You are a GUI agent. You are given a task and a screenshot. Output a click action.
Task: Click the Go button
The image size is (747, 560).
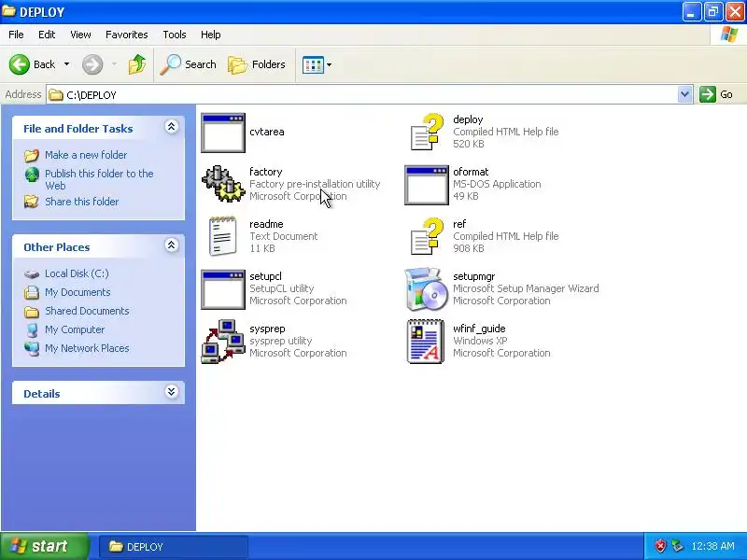716,94
